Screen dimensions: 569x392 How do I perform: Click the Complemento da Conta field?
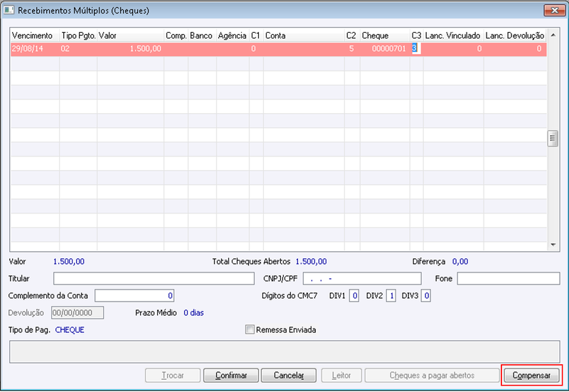[134, 295]
